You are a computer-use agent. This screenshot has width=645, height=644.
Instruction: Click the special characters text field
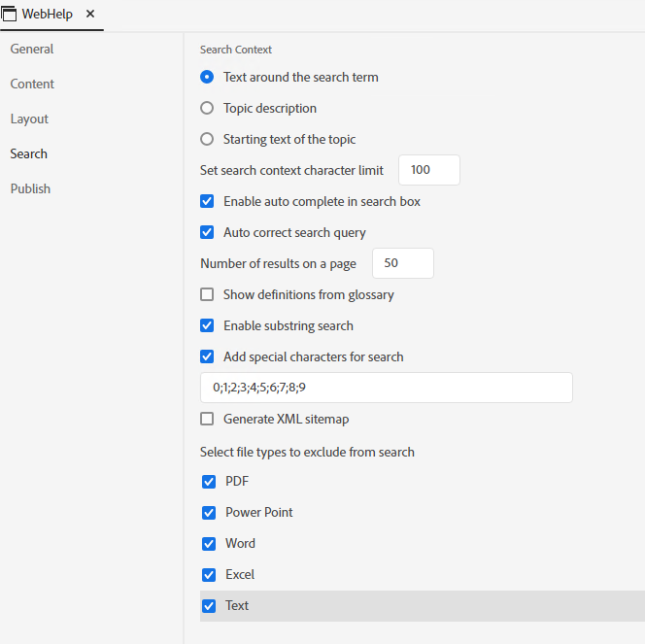[386, 388]
